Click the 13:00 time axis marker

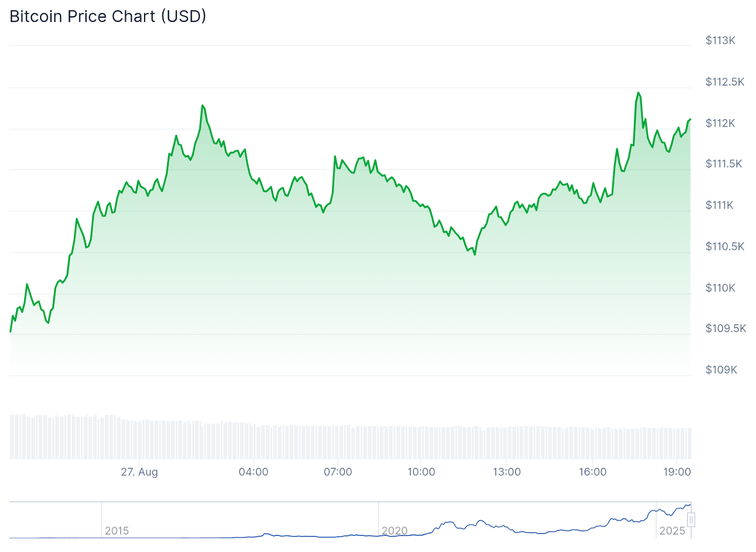[x=507, y=472]
